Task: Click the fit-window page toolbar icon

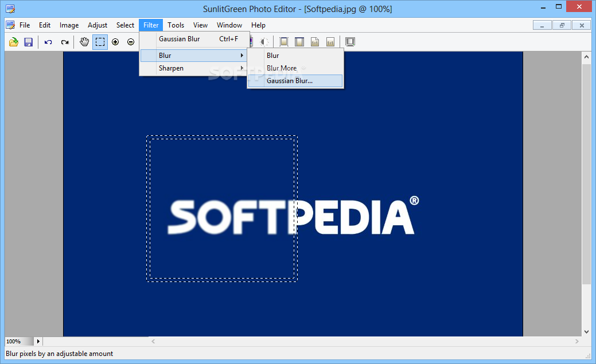Action: click(x=299, y=42)
